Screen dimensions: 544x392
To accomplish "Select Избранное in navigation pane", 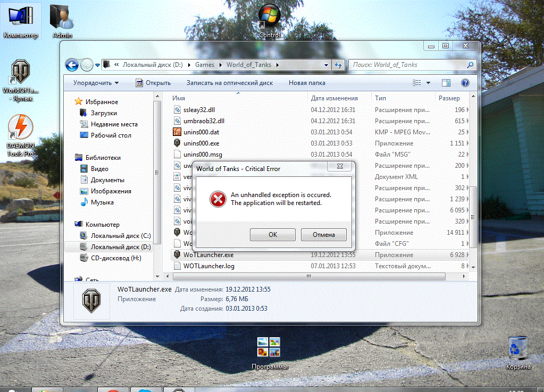I will pos(96,101).
